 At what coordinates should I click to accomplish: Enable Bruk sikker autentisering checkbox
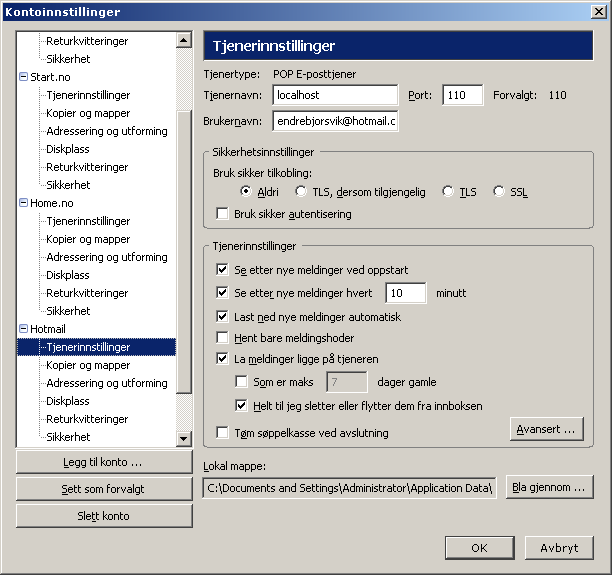[222, 214]
